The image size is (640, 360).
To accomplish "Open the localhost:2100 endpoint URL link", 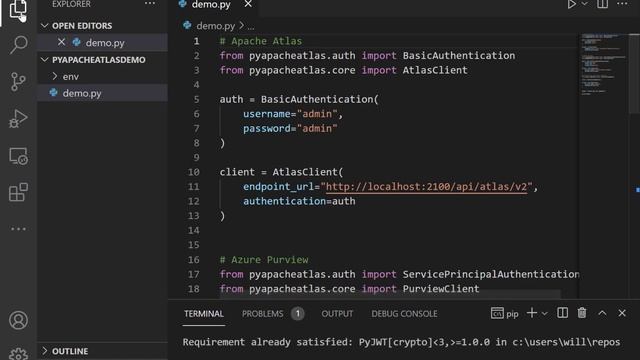I will pos(427,187).
